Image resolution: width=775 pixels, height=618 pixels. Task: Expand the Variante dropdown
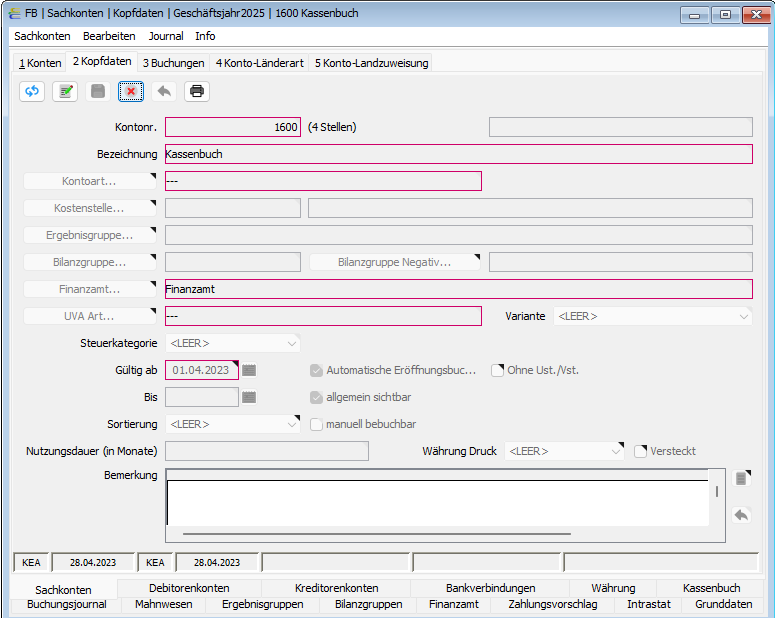coord(653,316)
